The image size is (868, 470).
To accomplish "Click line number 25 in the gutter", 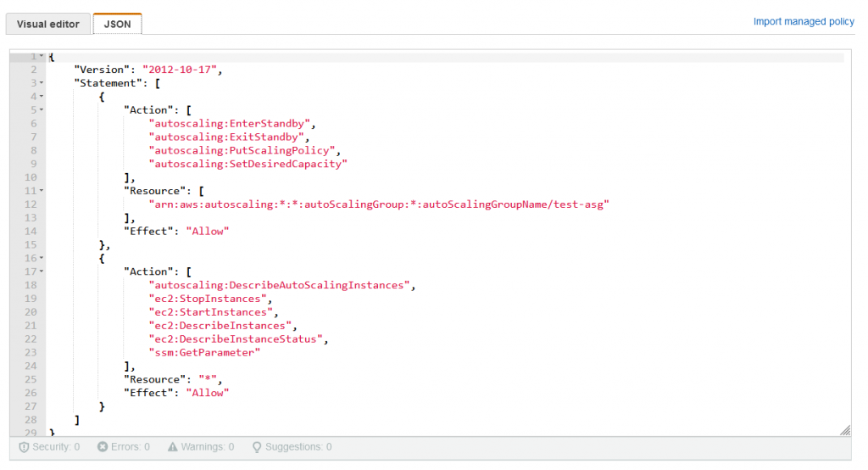I will pos(30,379).
